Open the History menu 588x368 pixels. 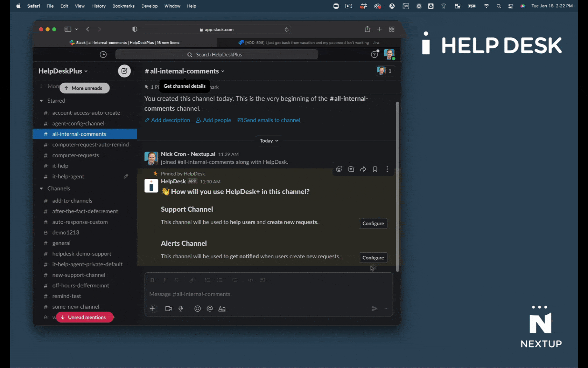(x=98, y=6)
